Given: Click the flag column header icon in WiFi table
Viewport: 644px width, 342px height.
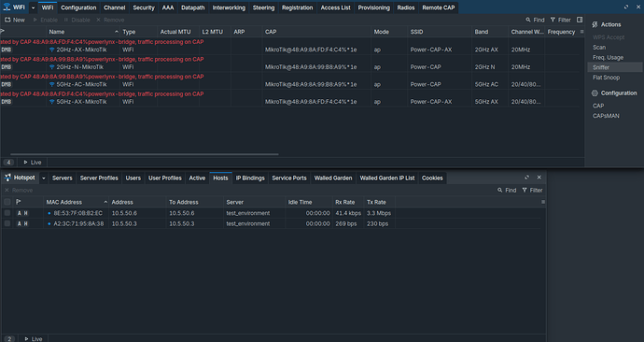Looking at the screenshot, I should 3,31.
